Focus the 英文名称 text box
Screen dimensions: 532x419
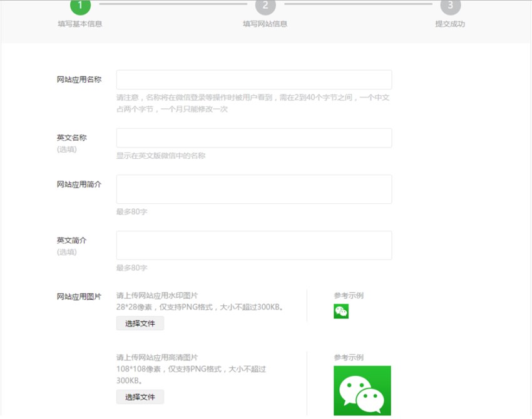[x=254, y=138]
